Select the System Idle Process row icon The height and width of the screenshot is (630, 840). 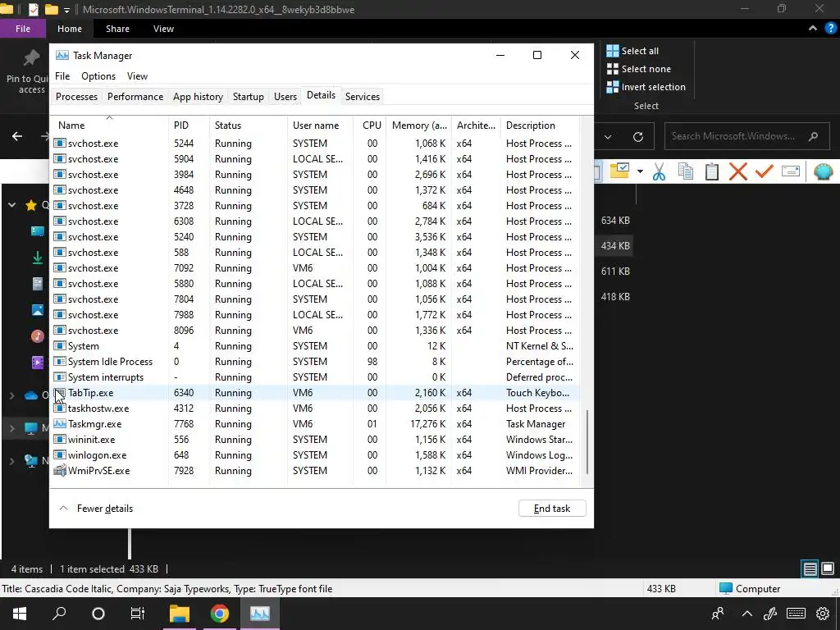click(60, 362)
